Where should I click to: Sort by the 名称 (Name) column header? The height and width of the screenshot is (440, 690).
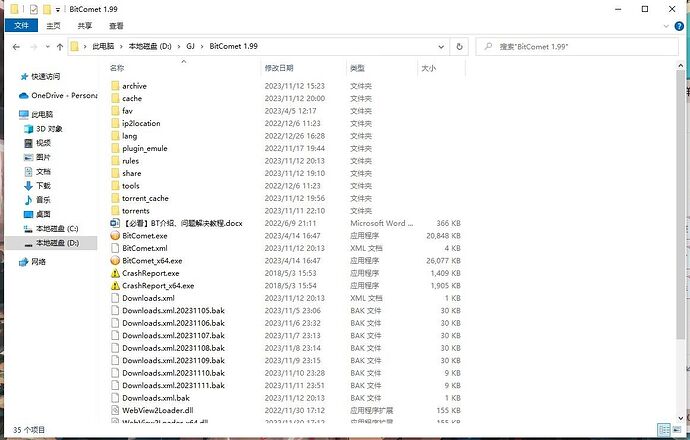click(x=184, y=68)
